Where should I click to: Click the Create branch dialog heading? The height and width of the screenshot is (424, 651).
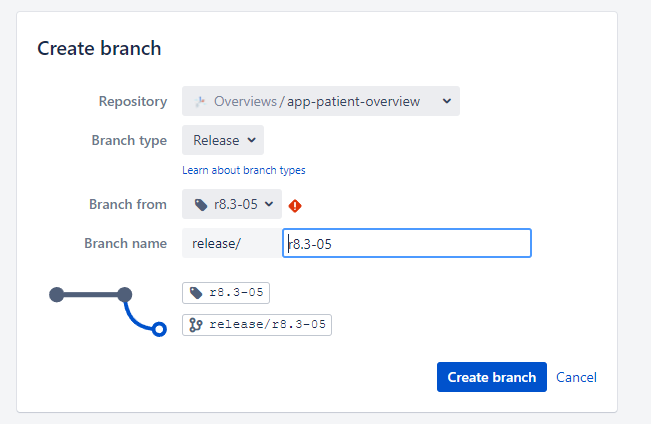tap(99, 48)
